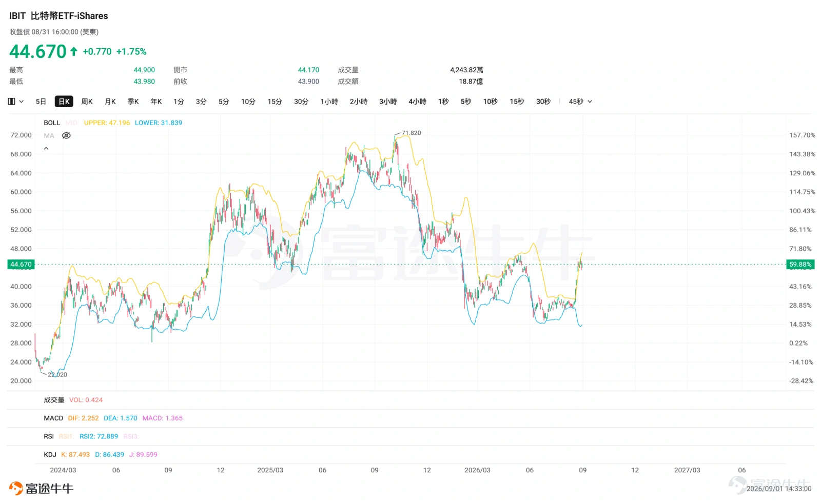Select the 3分 interval
The height and width of the screenshot is (504, 821).
201,102
